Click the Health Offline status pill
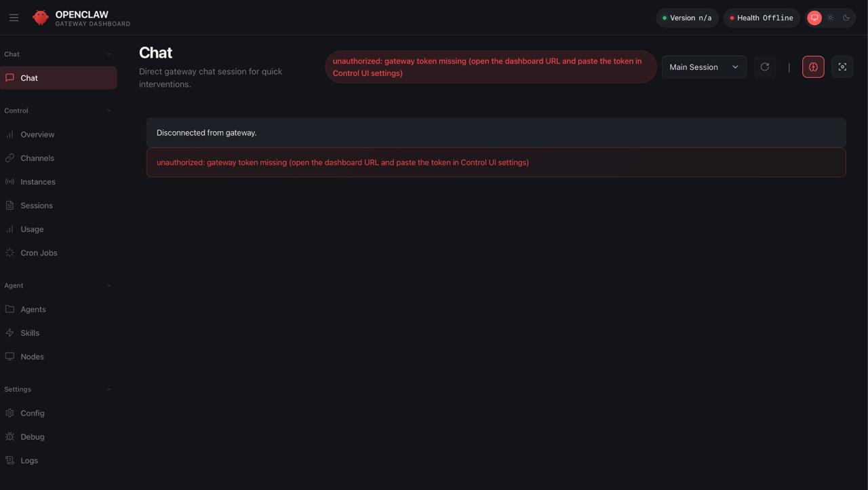The height and width of the screenshot is (490, 868). [x=762, y=18]
